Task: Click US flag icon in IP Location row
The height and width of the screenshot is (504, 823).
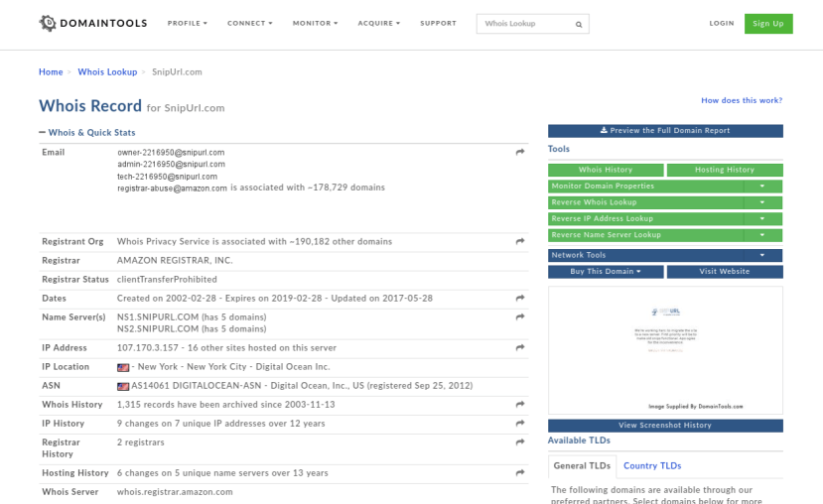Action: tap(123, 368)
